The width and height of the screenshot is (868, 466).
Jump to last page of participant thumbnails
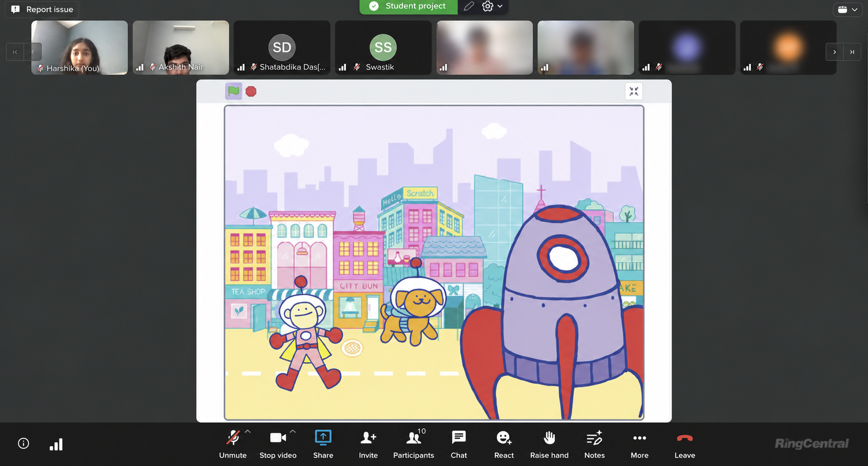(852, 52)
